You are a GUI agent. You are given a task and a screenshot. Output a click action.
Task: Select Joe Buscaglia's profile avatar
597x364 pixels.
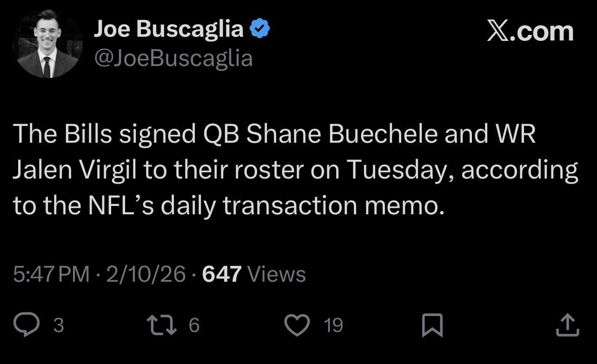pyautogui.click(x=47, y=41)
